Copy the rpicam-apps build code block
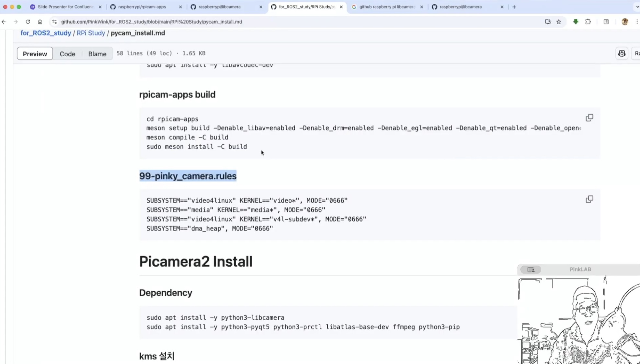This screenshot has height=364, width=640. pos(589,118)
